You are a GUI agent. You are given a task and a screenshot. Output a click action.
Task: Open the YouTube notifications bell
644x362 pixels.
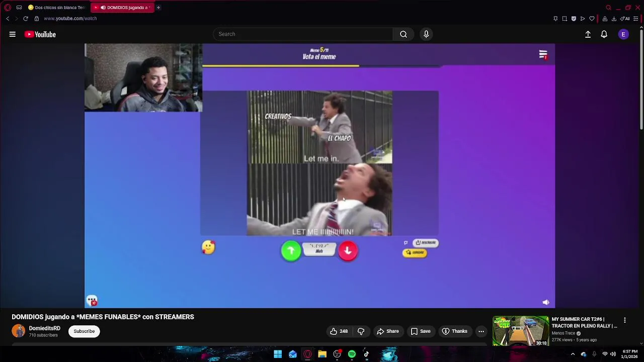click(604, 34)
